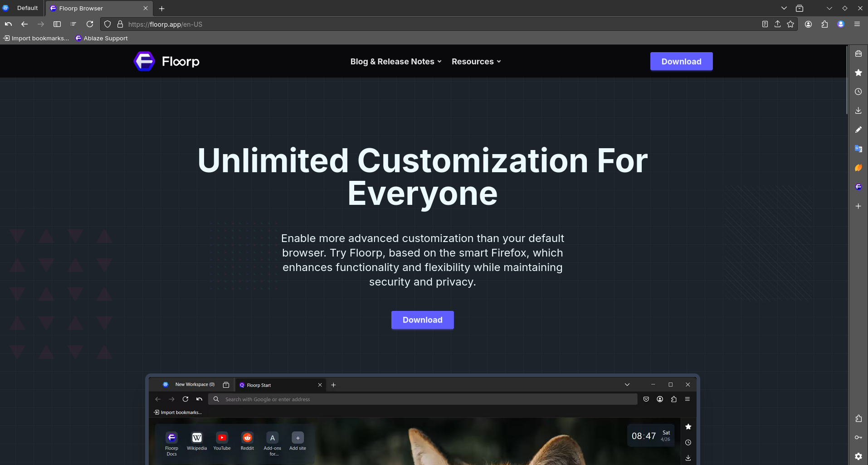868x465 pixels.
Task: Click the undo close tab icon
Action: [x=8, y=24]
